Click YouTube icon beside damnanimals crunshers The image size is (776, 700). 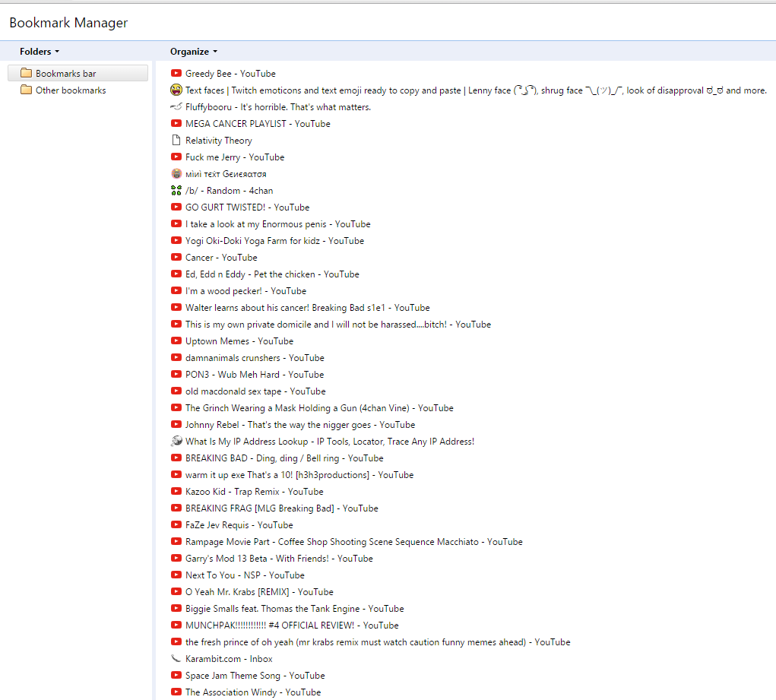pyautogui.click(x=176, y=357)
